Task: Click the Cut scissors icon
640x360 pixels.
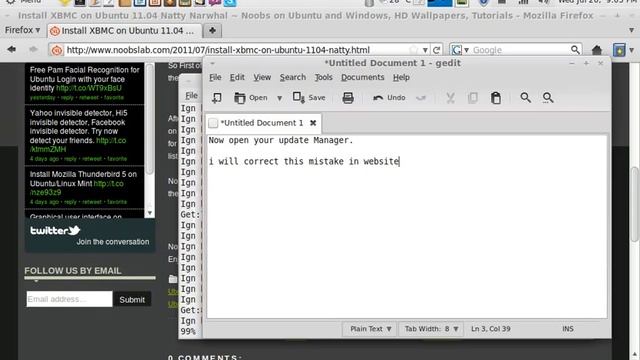Action: [x=450, y=98]
